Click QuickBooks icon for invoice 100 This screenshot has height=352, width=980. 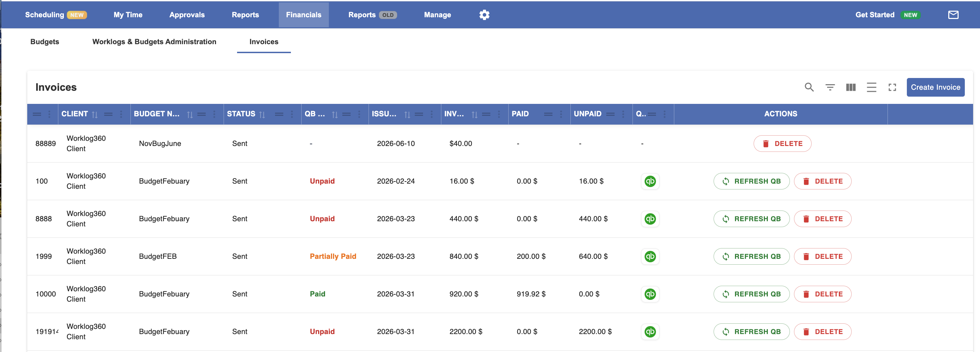pyautogui.click(x=650, y=181)
